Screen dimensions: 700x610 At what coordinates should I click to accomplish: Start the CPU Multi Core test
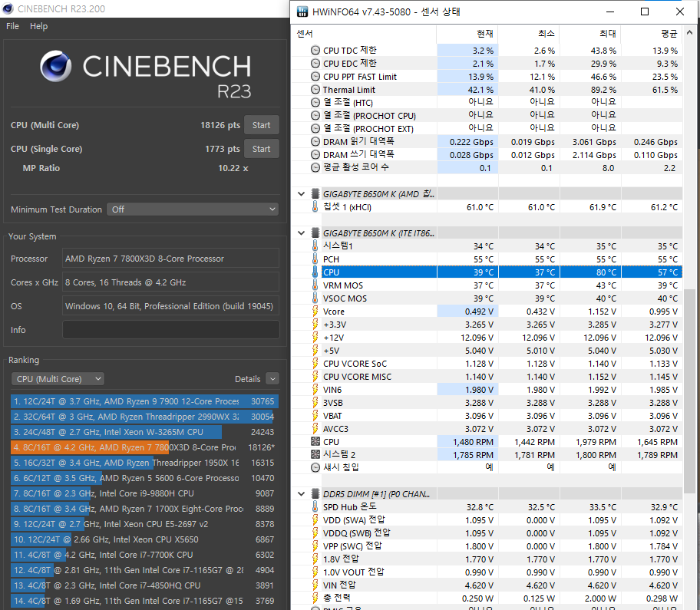[x=261, y=125]
